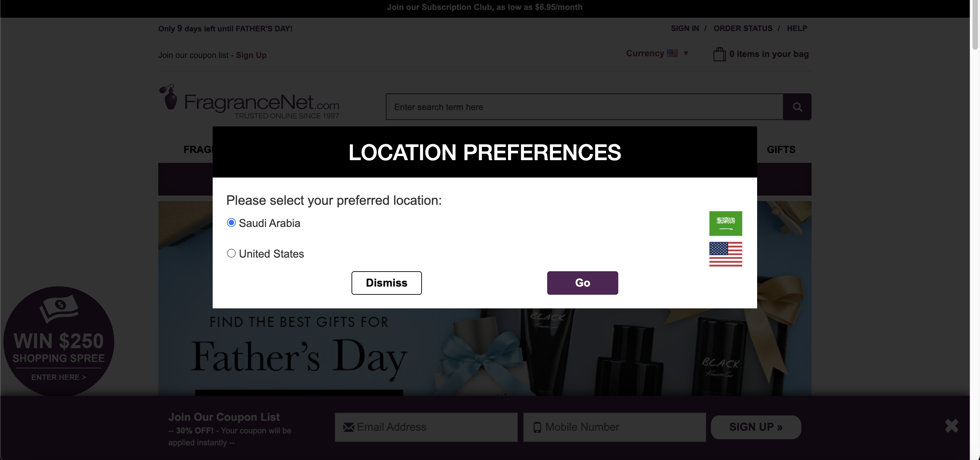Close the coupon list banner with X
The width and height of the screenshot is (980, 460).
951,426
